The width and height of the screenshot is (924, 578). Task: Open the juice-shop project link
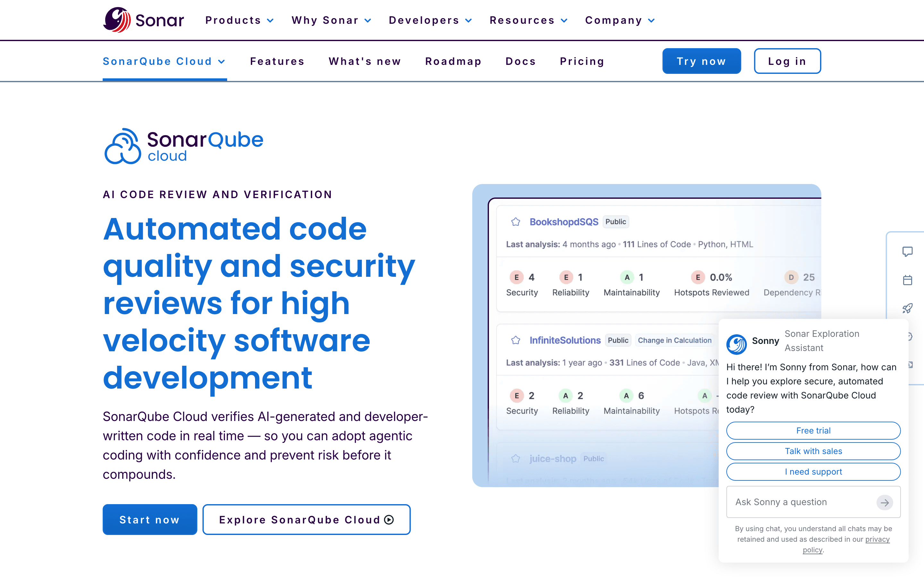coord(552,459)
